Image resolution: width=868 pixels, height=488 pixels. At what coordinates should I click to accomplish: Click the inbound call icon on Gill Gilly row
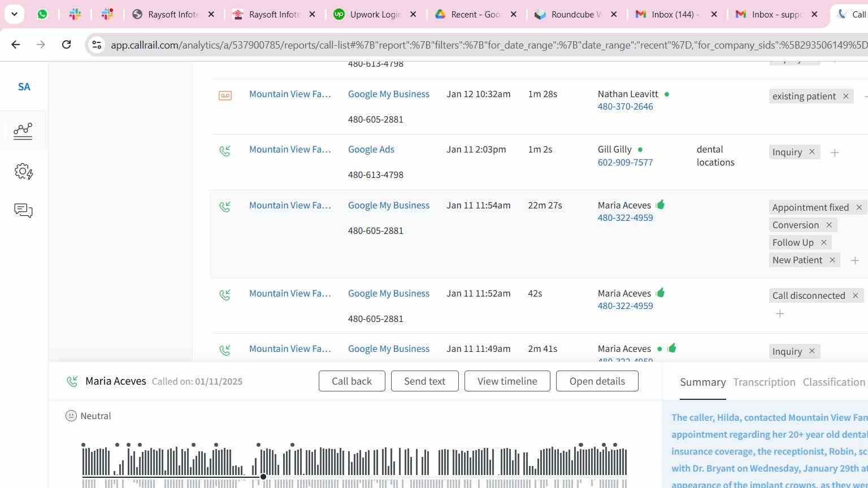click(225, 151)
